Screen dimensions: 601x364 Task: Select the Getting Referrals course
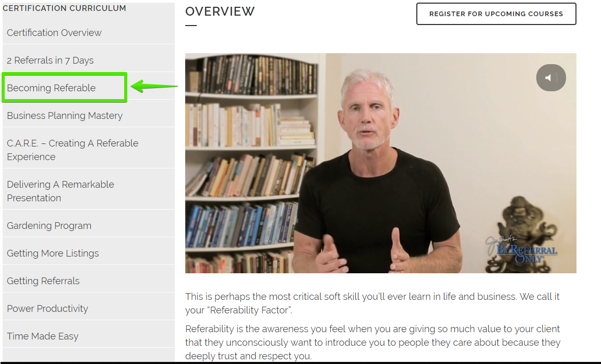[x=89, y=281]
